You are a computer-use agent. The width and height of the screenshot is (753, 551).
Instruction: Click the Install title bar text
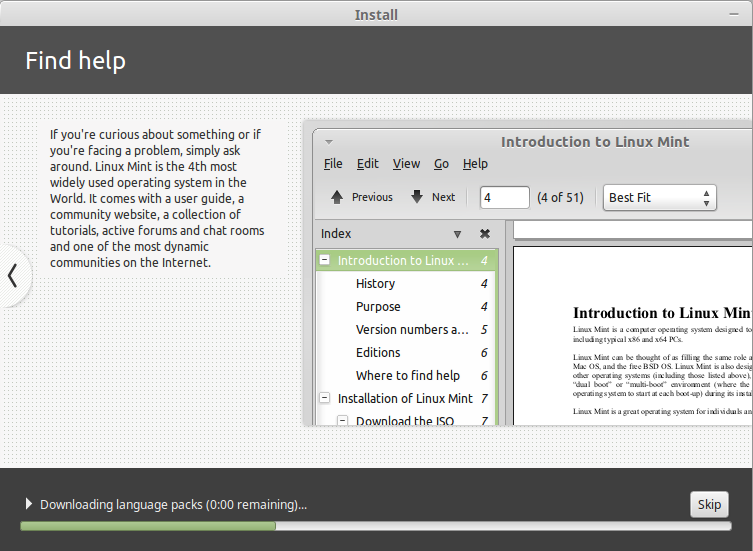click(x=376, y=15)
